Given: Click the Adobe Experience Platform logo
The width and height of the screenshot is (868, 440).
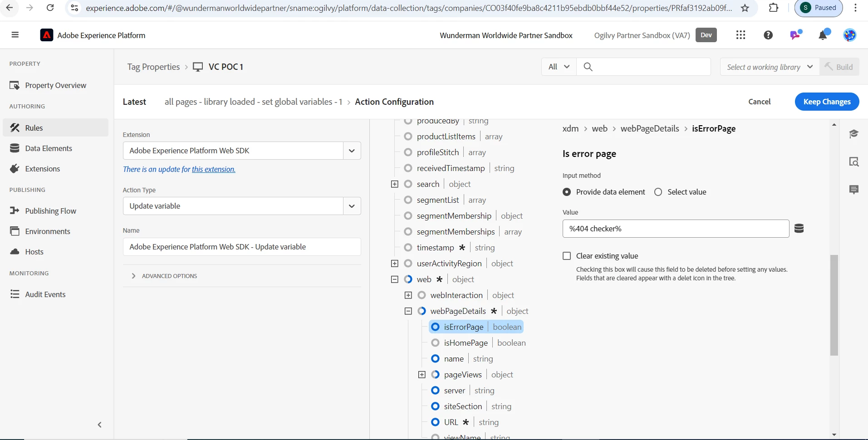Looking at the screenshot, I should (47, 35).
